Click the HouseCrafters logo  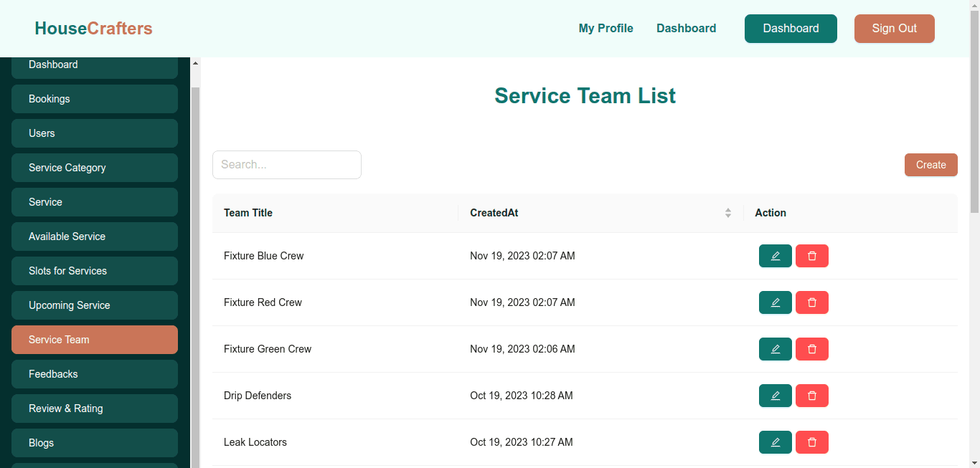93,29
